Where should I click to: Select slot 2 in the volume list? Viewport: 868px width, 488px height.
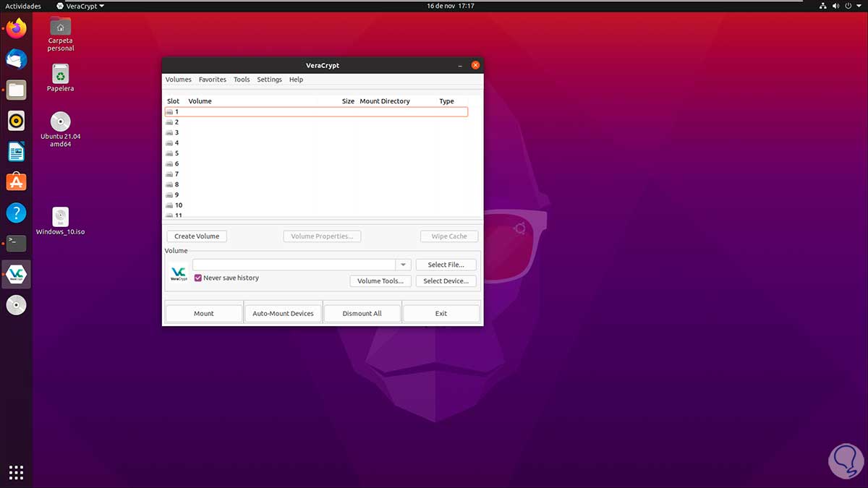point(289,121)
